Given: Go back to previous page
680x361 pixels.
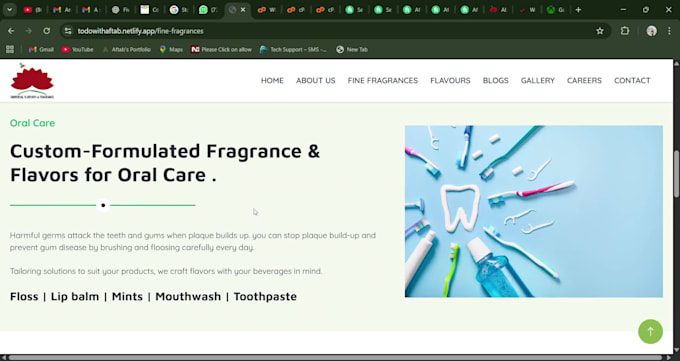Looking at the screenshot, I should (11, 31).
